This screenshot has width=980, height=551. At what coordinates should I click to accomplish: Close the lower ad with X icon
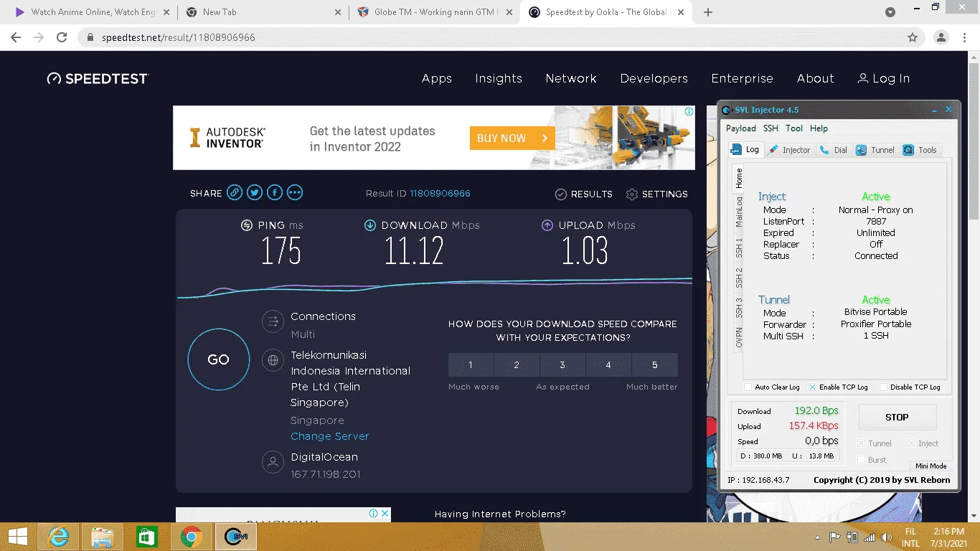pos(385,513)
